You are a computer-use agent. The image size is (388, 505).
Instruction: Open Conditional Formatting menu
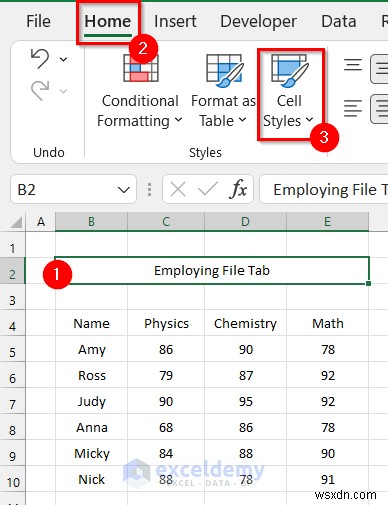(140, 92)
